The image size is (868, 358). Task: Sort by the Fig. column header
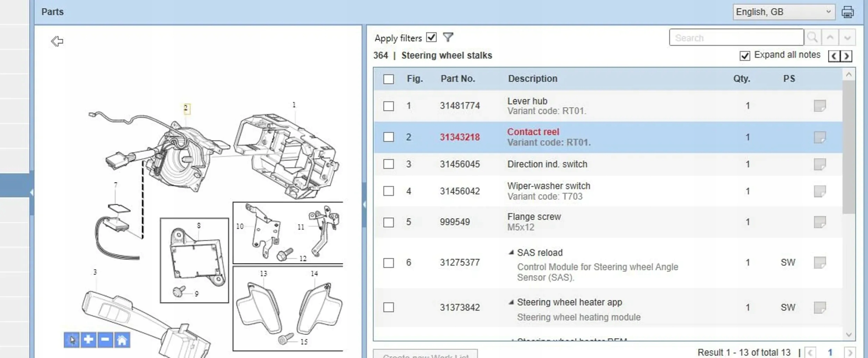tap(415, 78)
